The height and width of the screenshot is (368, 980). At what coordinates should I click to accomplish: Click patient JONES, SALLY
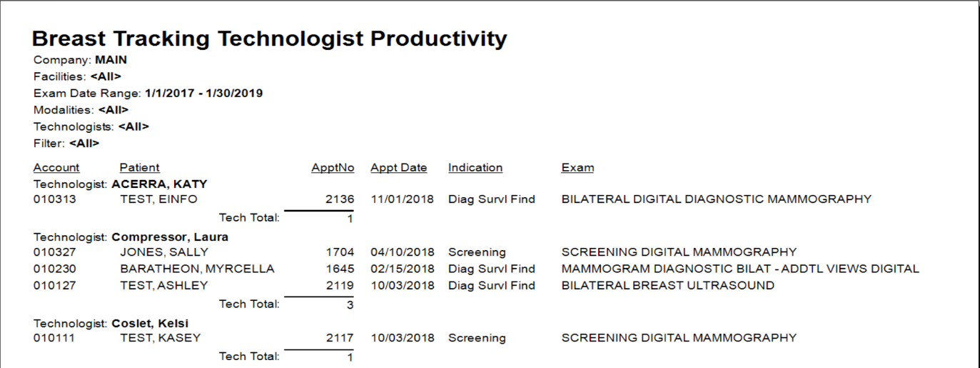164,252
